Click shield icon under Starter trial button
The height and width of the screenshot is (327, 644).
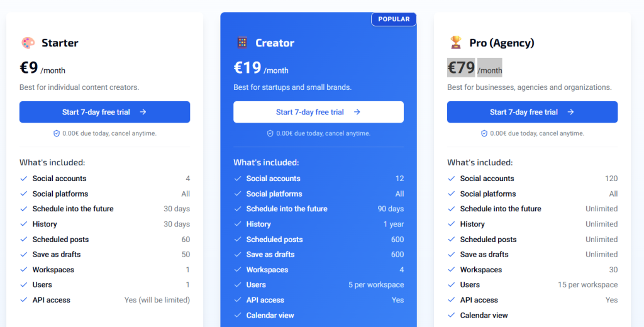point(57,133)
